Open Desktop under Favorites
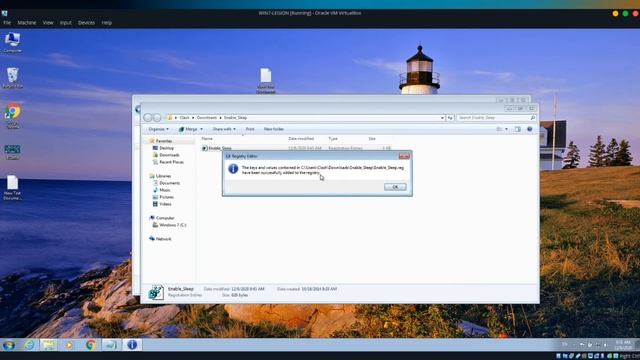The image size is (640, 360). [167, 148]
